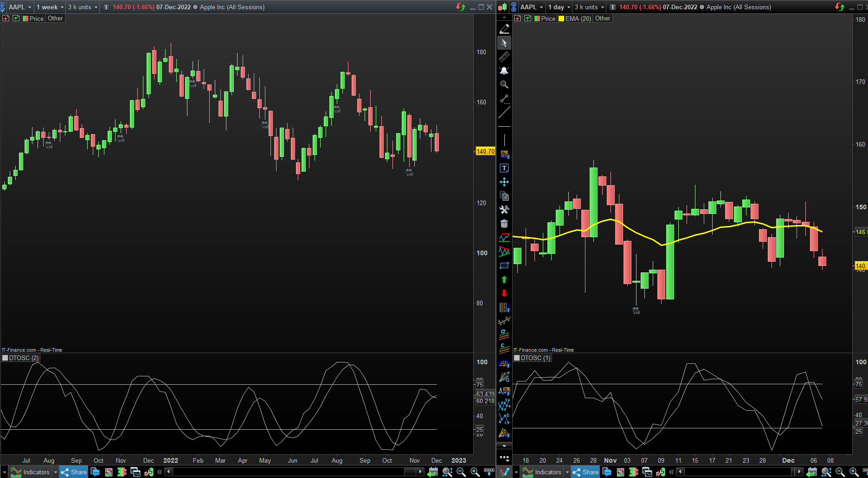Image resolution: width=868 pixels, height=478 pixels.
Task: Activate the cursor pointer tool
Action: [x=504, y=43]
